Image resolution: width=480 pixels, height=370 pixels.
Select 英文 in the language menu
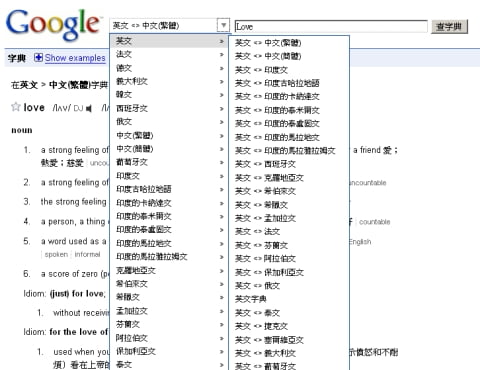tap(169, 41)
